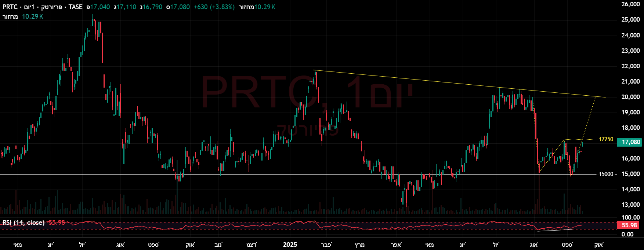Click the +630 (+3.83%) change value
644x250 pixels.
tap(214, 7)
